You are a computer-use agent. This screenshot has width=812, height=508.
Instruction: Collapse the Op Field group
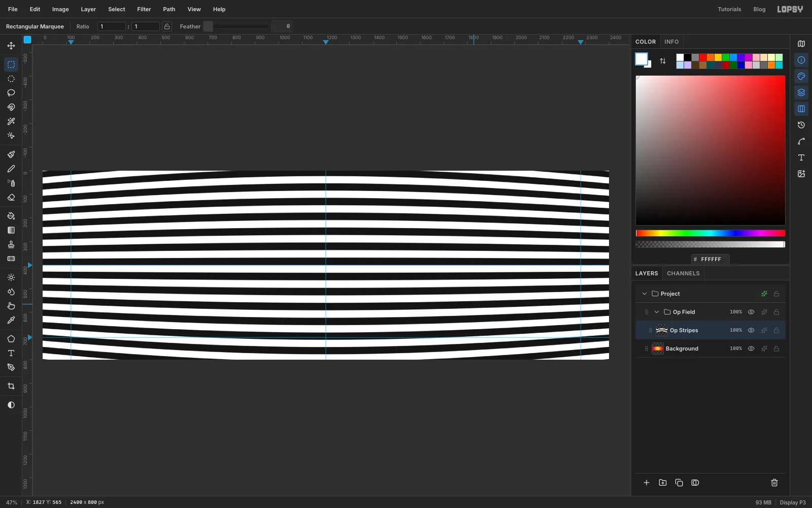click(x=657, y=312)
